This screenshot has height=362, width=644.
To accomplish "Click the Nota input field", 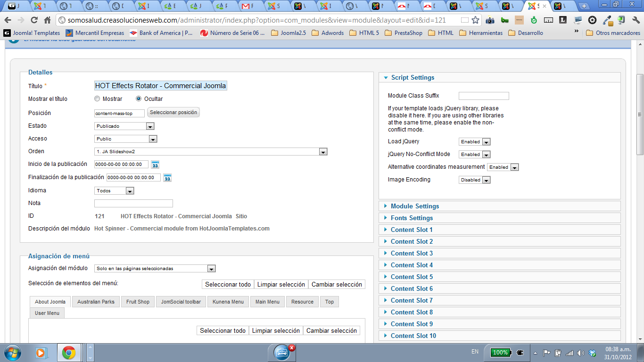I will (133, 204).
